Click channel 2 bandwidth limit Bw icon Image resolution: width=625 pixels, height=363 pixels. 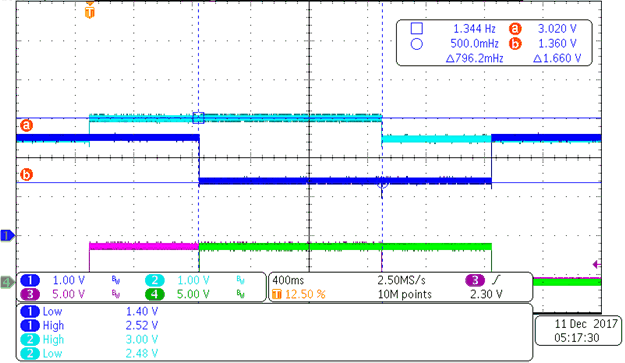pos(240,281)
